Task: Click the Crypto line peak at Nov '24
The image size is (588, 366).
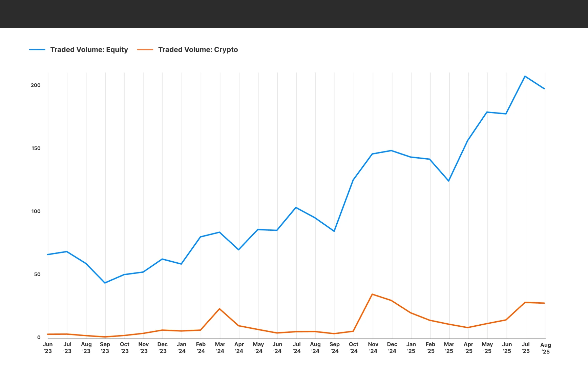Action: point(372,294)
